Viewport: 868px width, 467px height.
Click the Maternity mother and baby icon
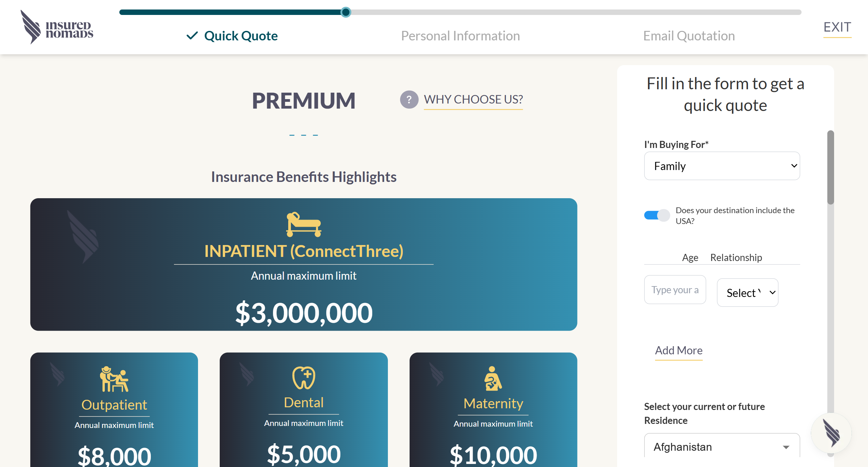493,378
